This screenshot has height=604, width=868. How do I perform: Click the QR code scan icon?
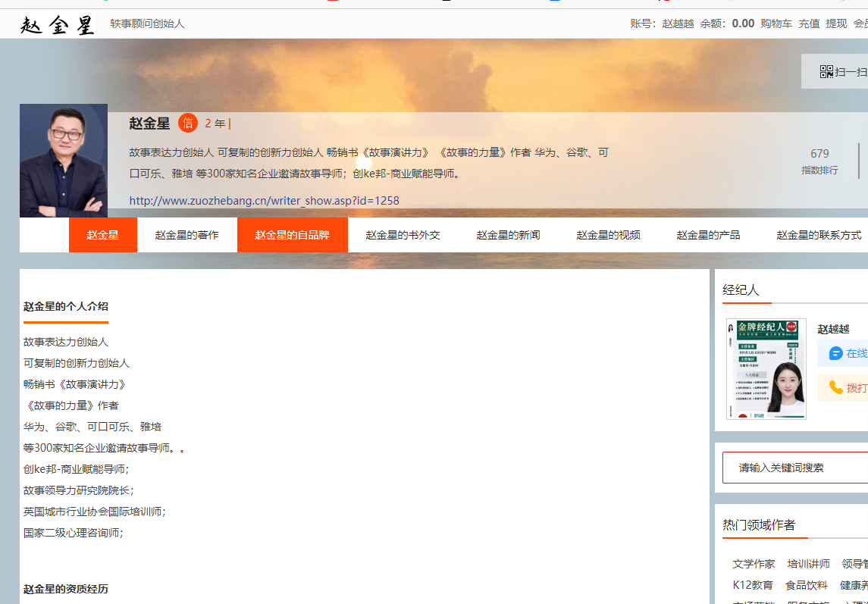click(826, 72)
